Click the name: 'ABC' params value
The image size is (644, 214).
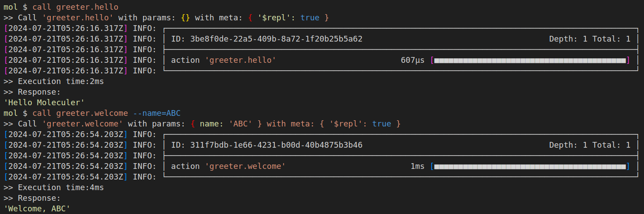226,124
